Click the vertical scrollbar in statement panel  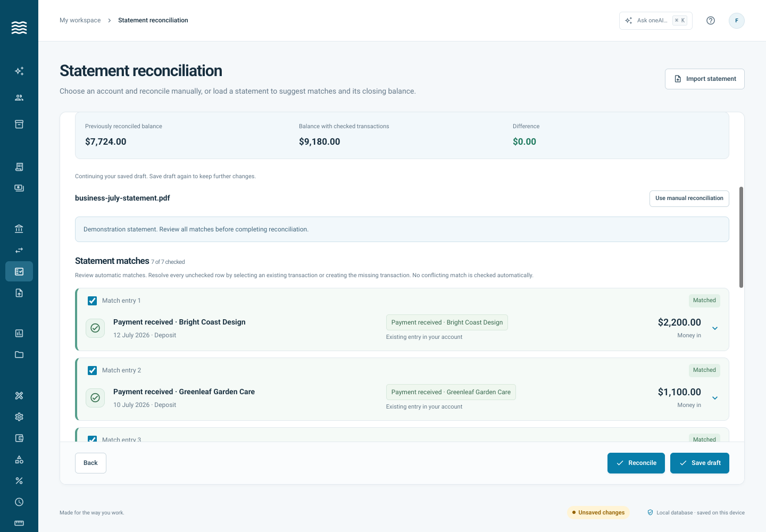742,237
